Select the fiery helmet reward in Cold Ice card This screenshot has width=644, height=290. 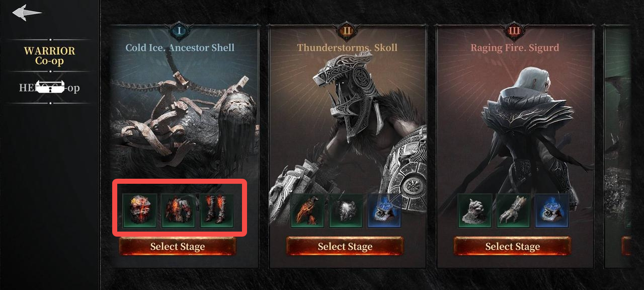pyautogui.click(x=140, y=210)
